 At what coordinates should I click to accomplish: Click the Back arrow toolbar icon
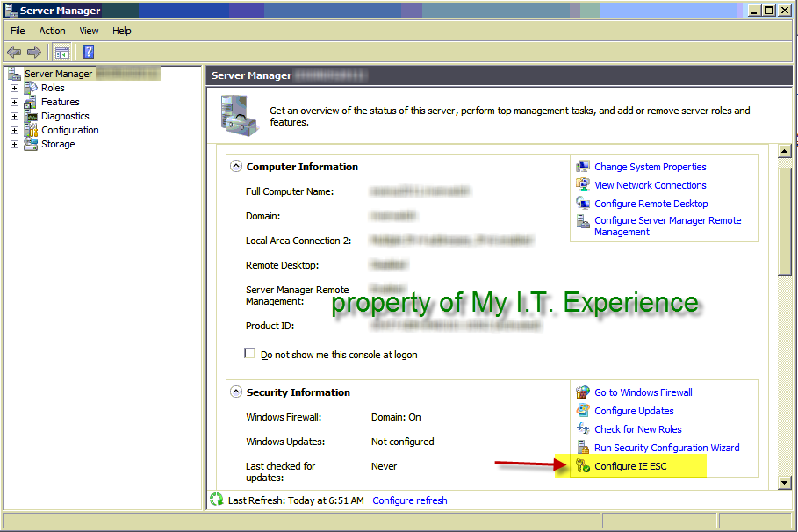pos(14,52)
